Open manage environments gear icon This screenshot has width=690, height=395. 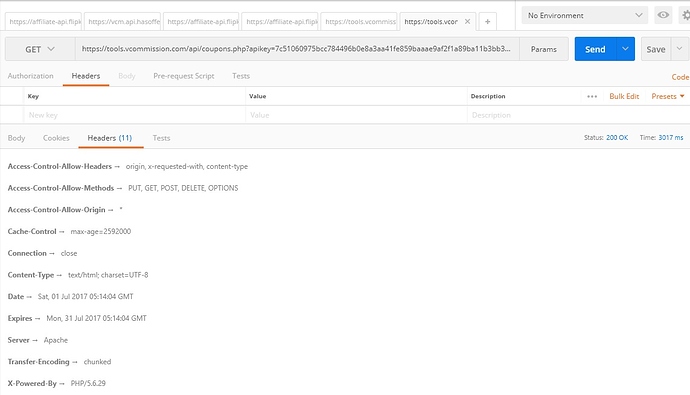pos(686,15)
